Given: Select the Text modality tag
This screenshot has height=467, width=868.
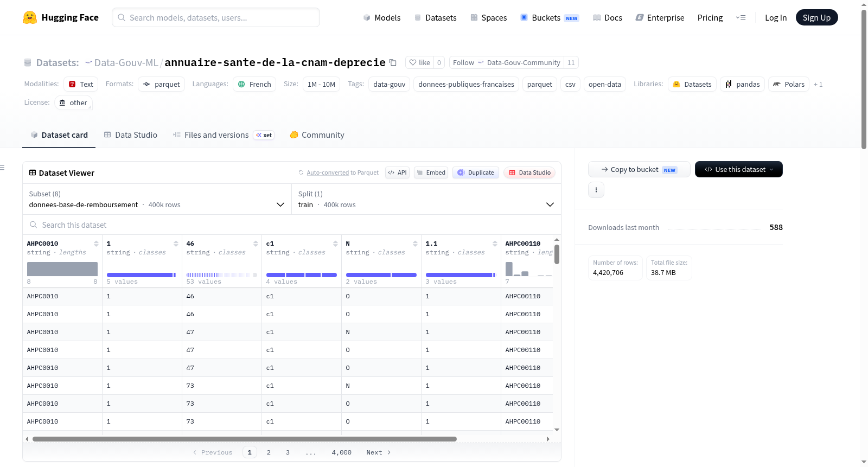Looking at the screenshot, I should (x=81, y=84).
